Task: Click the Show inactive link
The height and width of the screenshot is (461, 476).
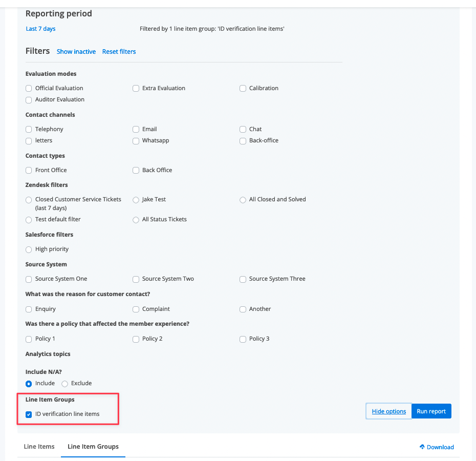Action: point(76,52)
